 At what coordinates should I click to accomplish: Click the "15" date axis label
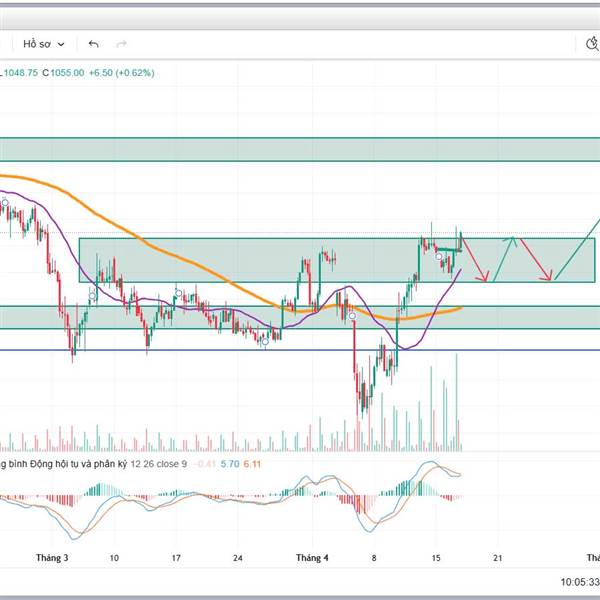point(436,558)
